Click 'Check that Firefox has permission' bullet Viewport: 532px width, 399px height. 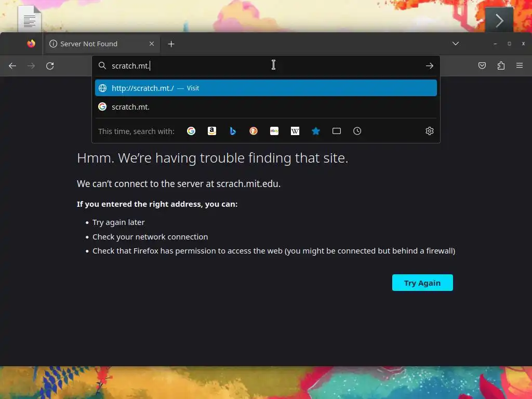(x=274, y=251)
